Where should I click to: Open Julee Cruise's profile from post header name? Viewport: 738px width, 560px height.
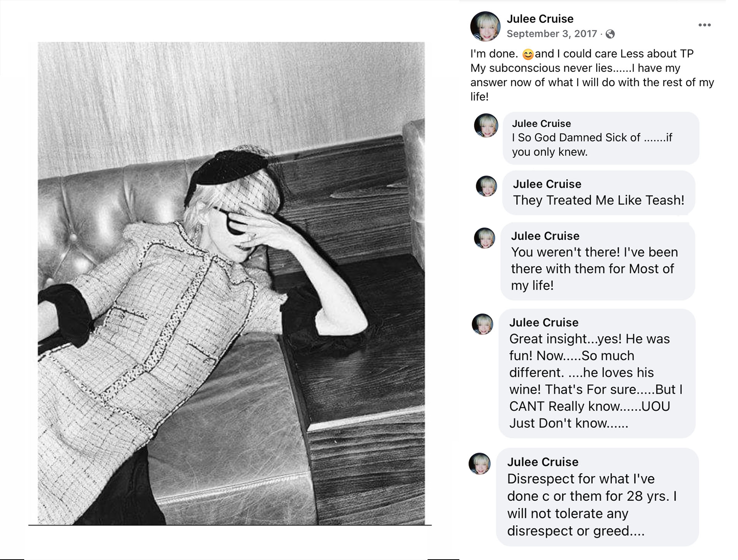click(540, 19)
